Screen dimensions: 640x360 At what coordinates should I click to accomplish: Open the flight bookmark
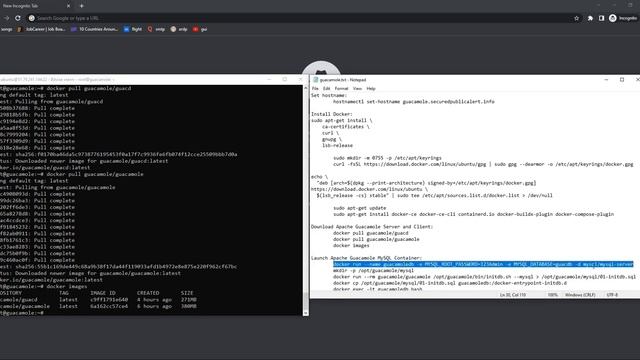pyautogui.click(x=133, y=29)
